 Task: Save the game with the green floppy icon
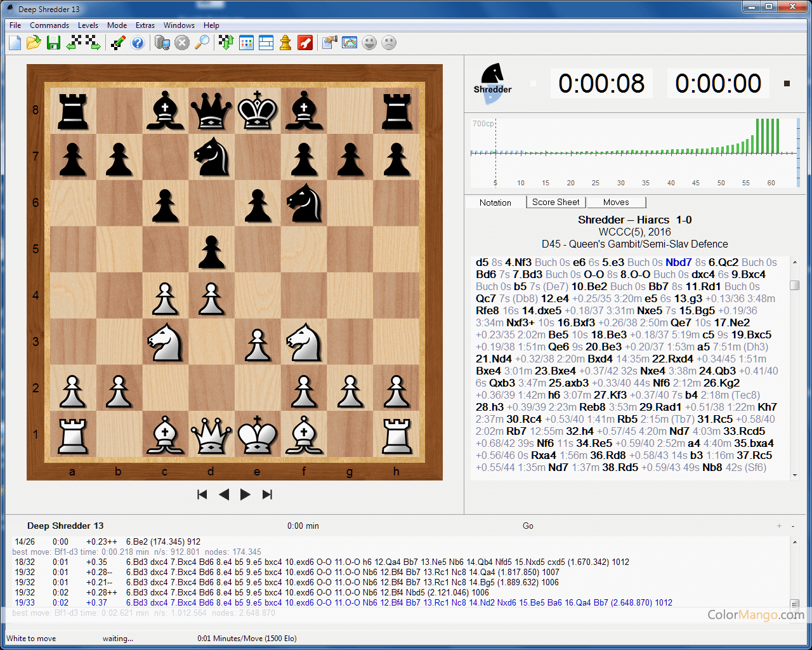point(54,43)
